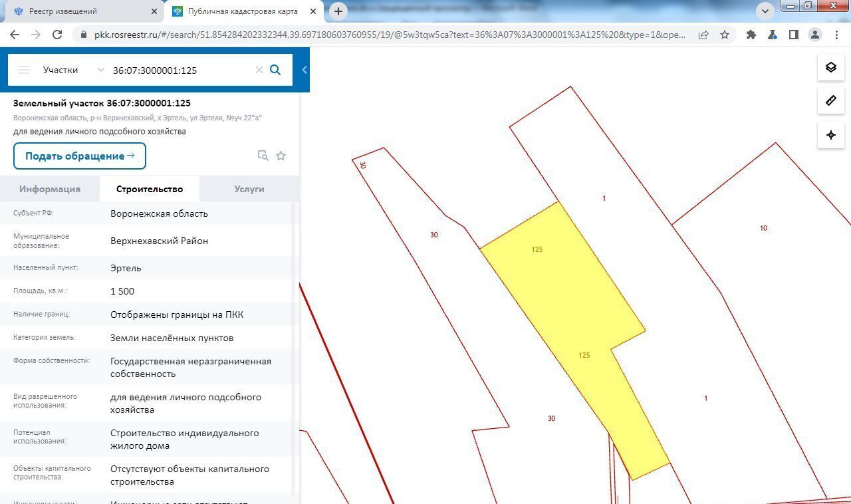Clear the search query with the X icon
The height and width of the screenshot is (504, 851).
pyautogui.click(x=259, y=70)
